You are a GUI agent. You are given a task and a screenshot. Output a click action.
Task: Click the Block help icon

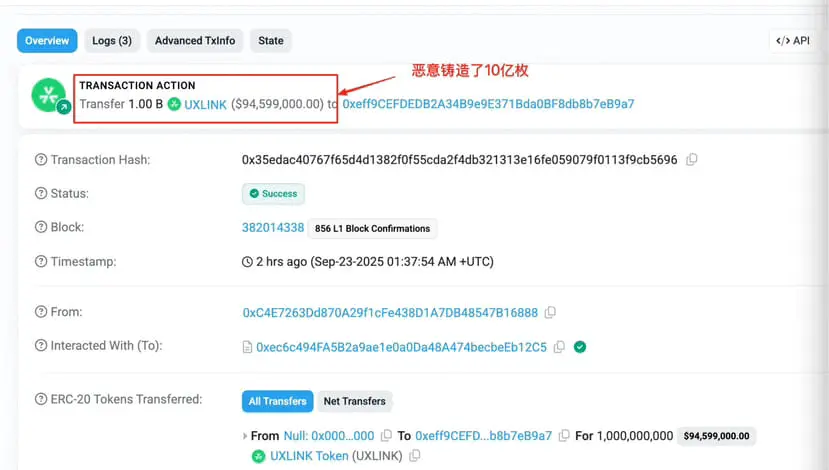(41, 227)
